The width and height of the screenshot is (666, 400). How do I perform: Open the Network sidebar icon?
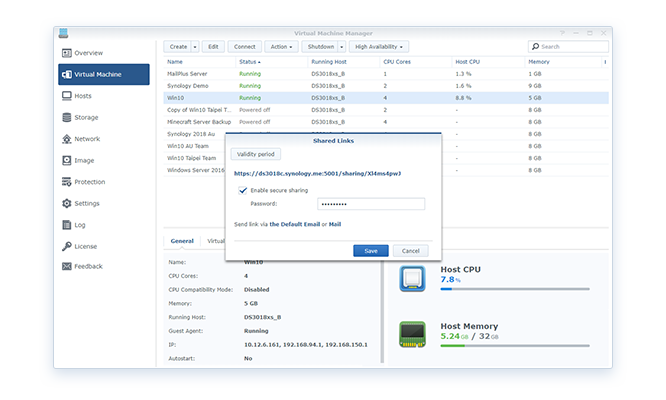coord(67,139)
